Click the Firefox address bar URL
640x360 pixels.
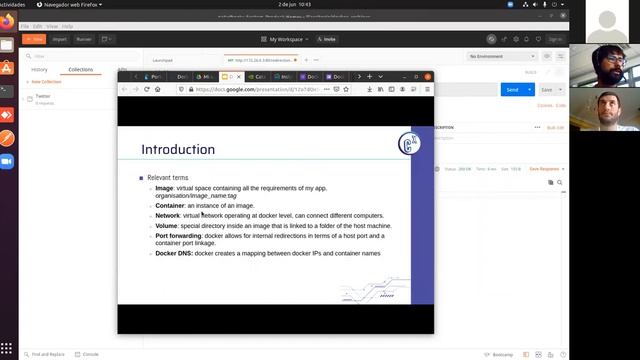click(x=257, y=89)
